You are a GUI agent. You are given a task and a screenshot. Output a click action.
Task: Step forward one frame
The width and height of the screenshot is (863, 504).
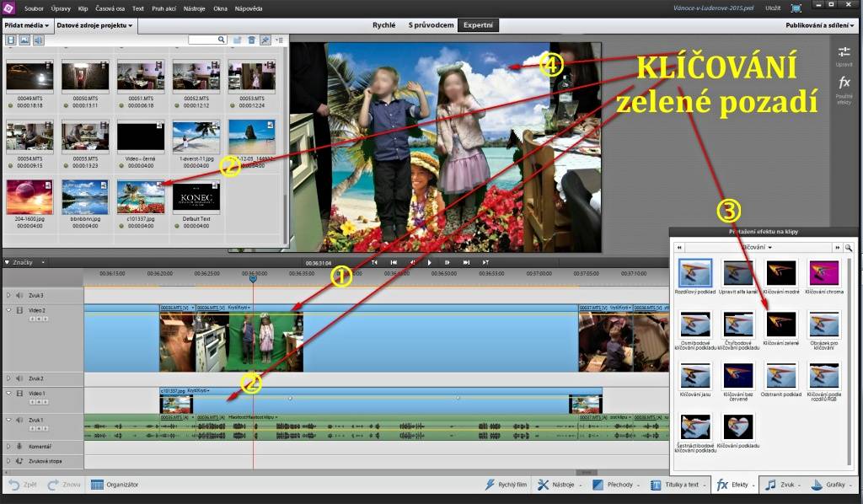[x=448, y=263]
